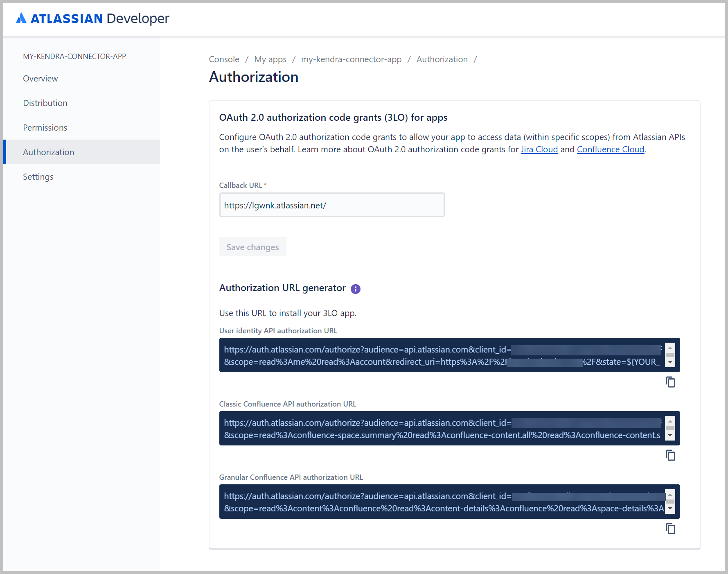Select Authorization in the sidebar
Screen dimensions: 728x574
point(81,152)
